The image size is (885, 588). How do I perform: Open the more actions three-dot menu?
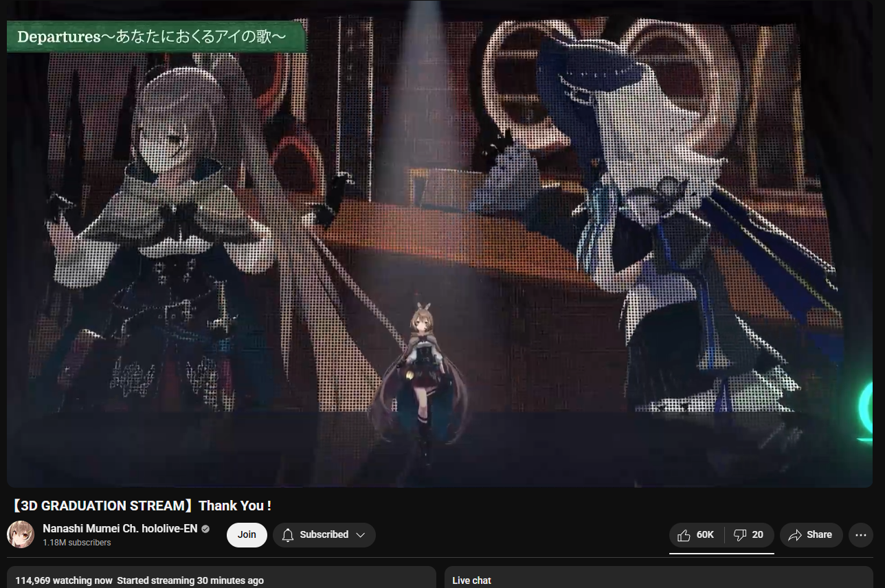click(x=861, y=535)
